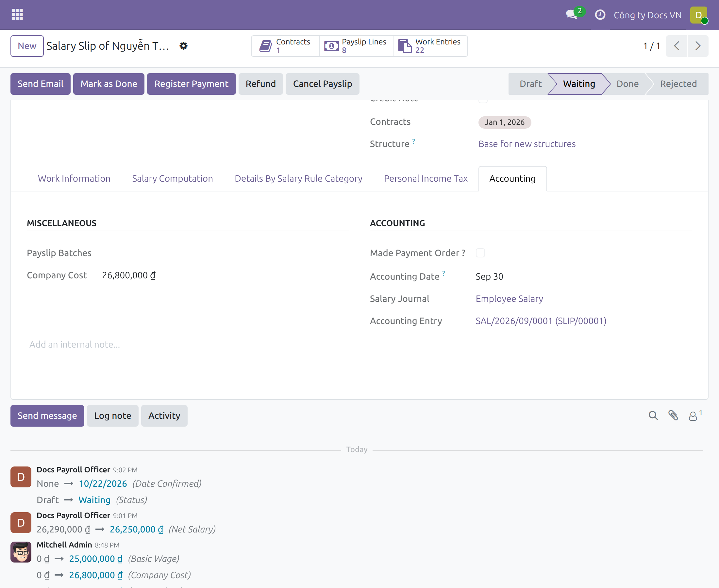
Task: Open the Payslip Lines smart button
Action: 356,46
